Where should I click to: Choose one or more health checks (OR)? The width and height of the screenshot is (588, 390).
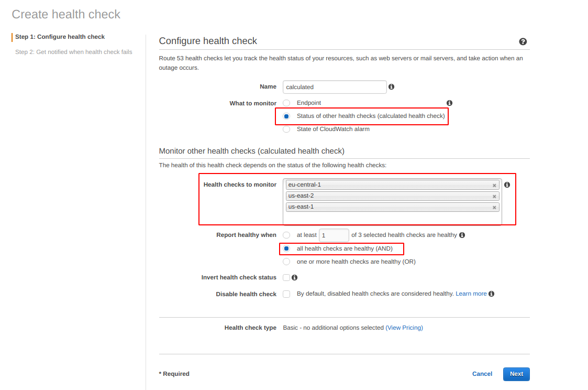(286, 262)
